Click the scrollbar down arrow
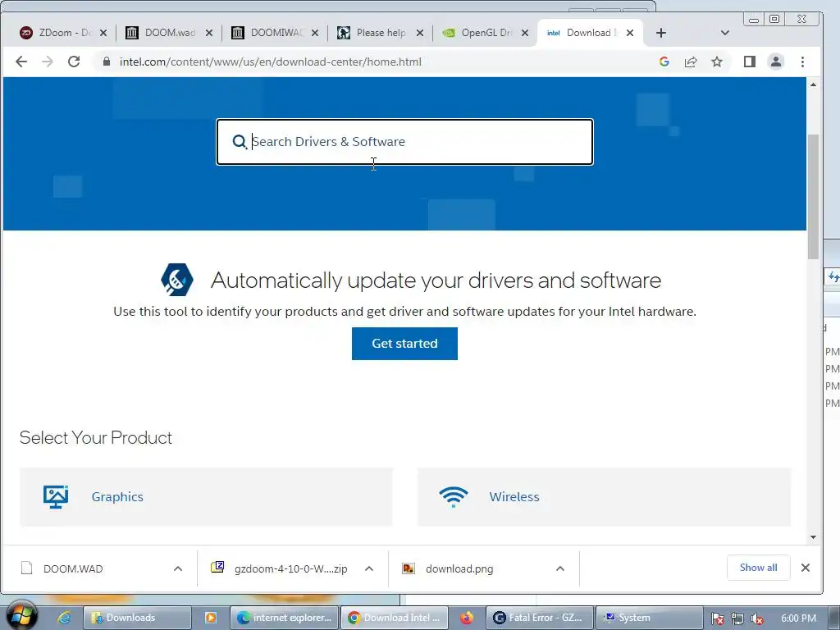The height and width of the screenshot is (630, 840). tap(813, 536)
